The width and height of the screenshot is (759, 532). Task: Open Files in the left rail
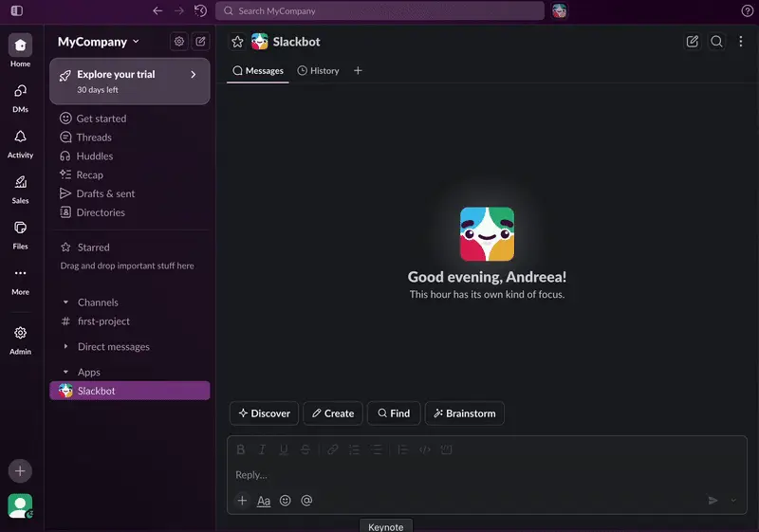pos(20,233)
